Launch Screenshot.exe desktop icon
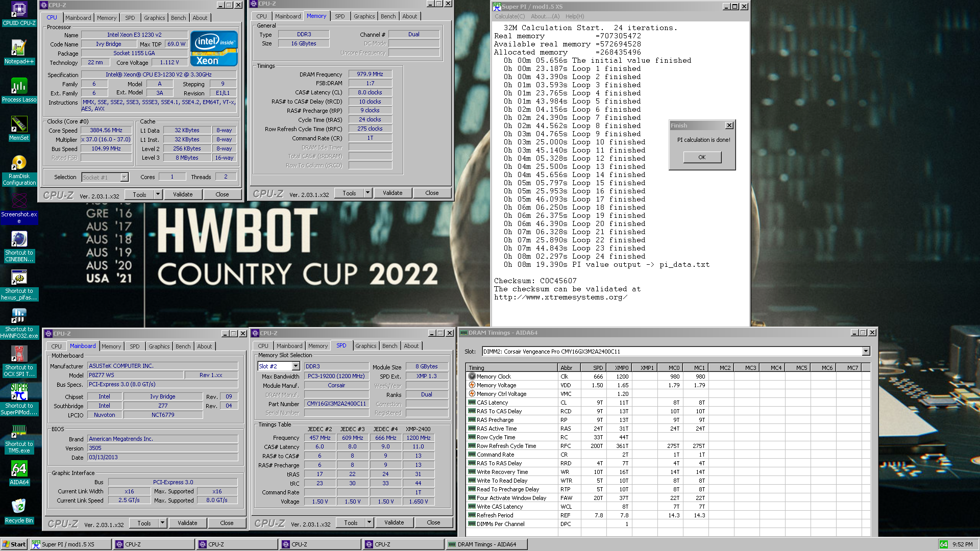Screen dimensions: 980x551 pos(19,208)
